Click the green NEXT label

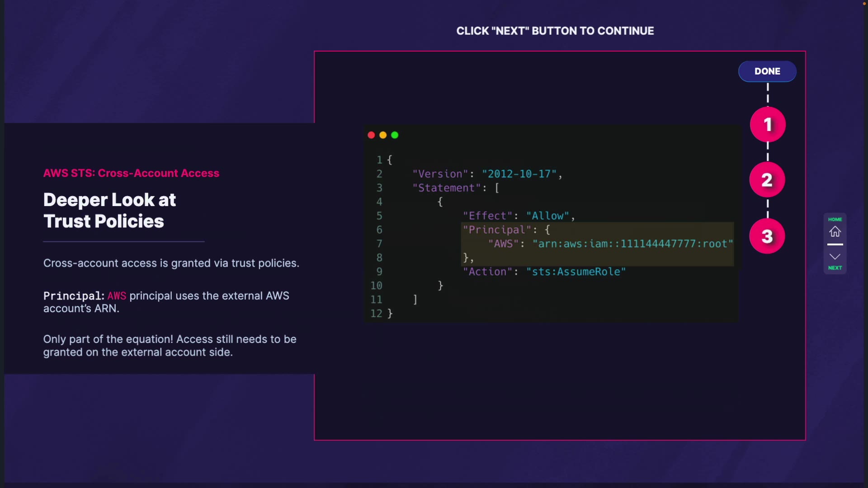click(835, 268)
